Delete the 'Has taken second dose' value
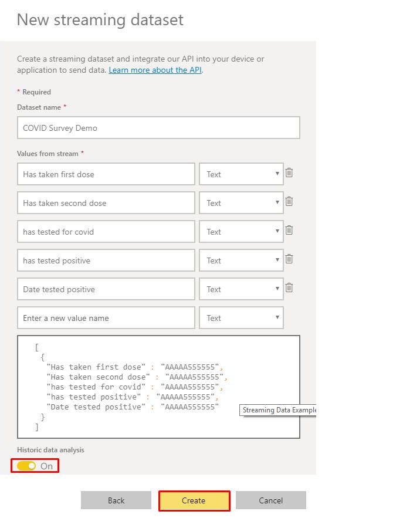 (289, 201)
